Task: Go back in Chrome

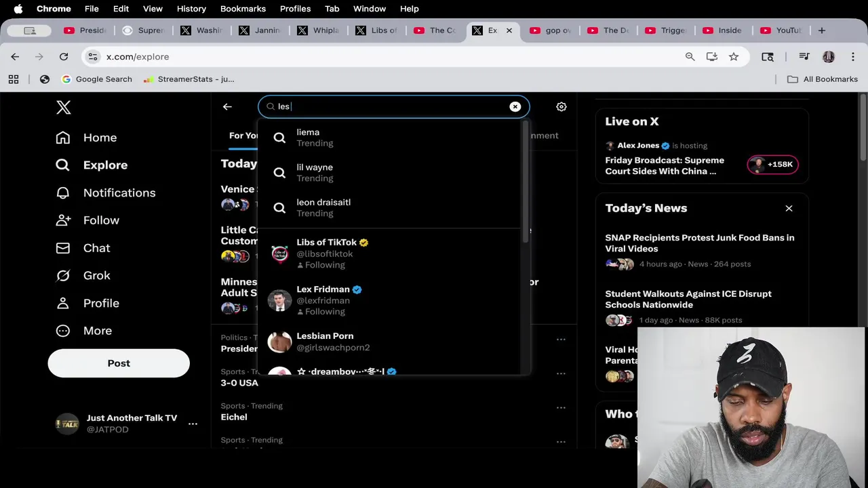Action: pyautogui.click(x=15, y=57)
